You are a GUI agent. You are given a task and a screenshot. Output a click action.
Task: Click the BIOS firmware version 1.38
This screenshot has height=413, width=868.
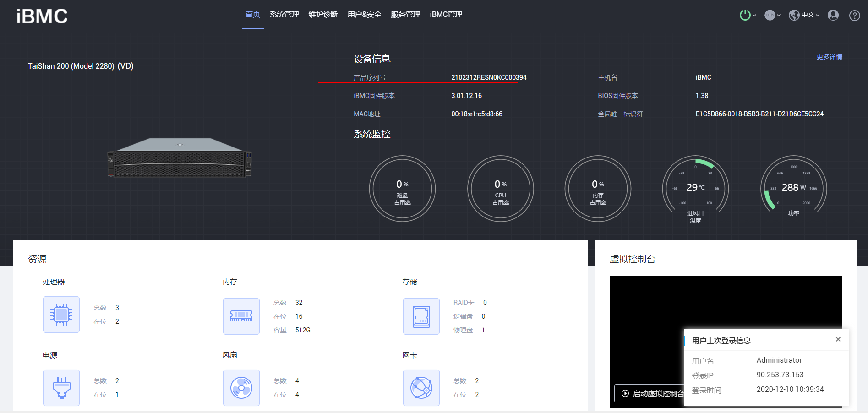(x=702, y=96)
